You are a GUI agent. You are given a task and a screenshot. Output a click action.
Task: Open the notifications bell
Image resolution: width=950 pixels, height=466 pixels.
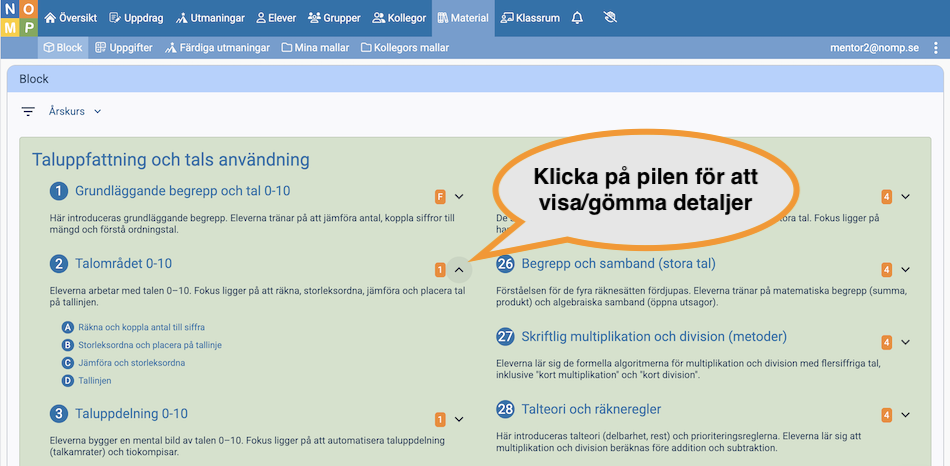pos(577,18)
